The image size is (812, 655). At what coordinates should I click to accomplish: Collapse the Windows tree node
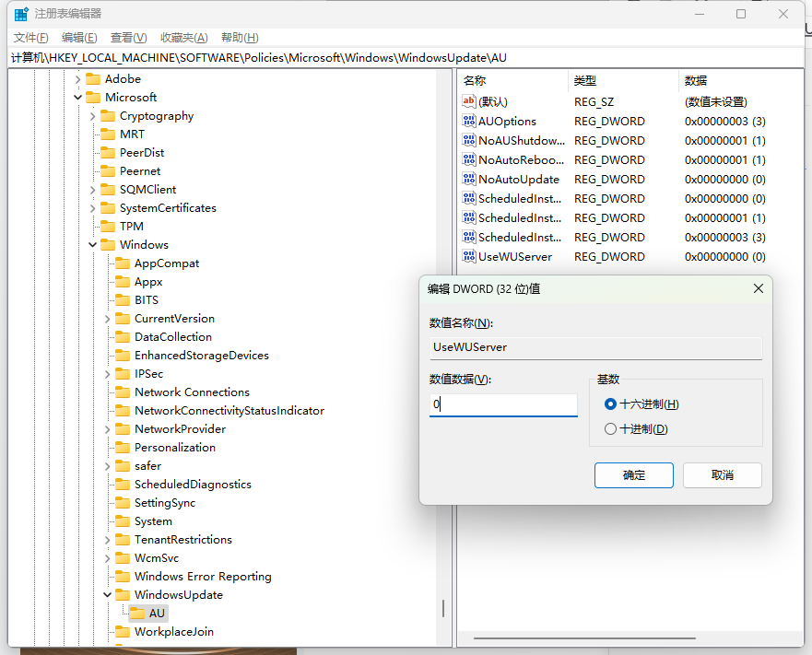tap(91, 244)
